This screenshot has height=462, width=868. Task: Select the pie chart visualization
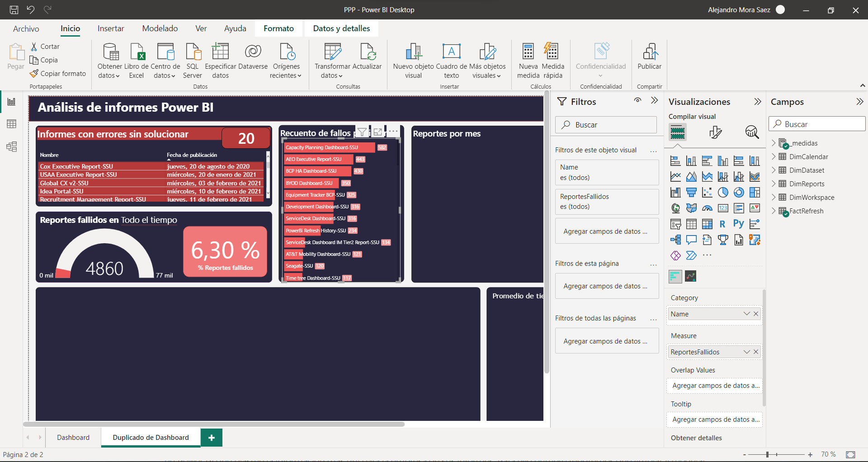coord(723,193)
